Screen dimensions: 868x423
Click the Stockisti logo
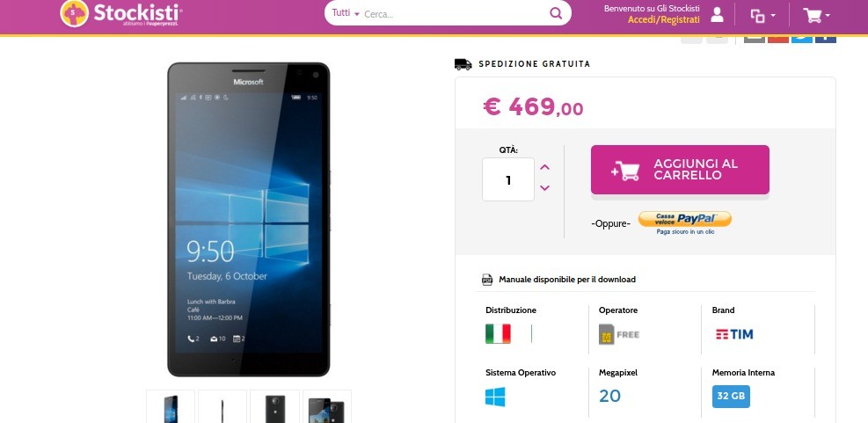pos(121,13)
